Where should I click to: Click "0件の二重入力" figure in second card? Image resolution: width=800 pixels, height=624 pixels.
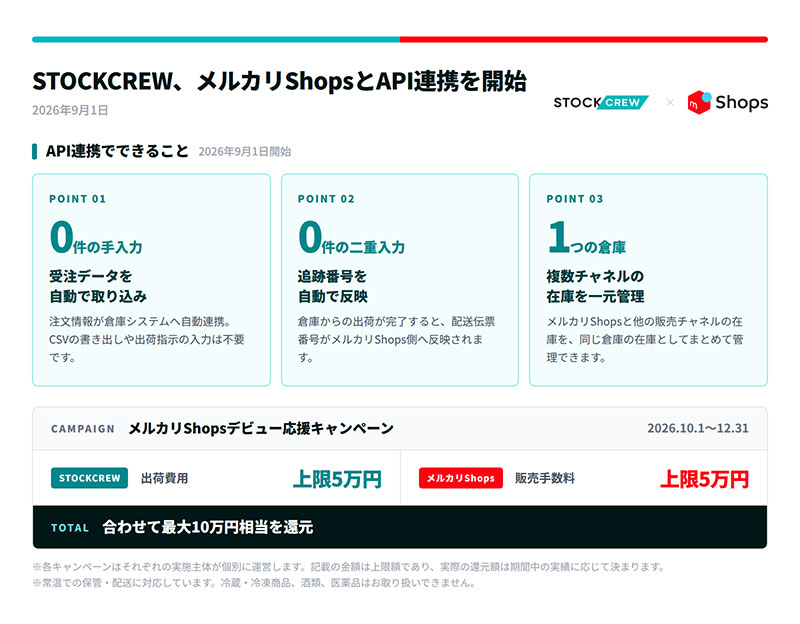tap(352, 237)
